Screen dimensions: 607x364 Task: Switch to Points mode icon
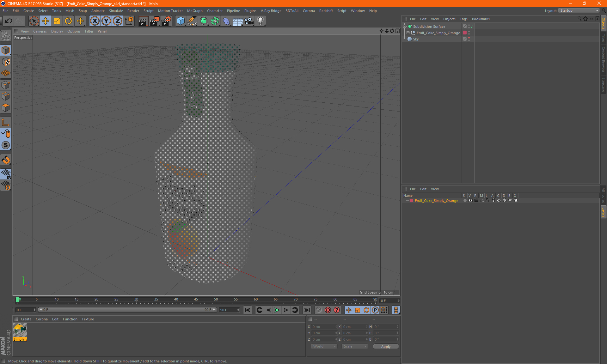pos(6,85)
